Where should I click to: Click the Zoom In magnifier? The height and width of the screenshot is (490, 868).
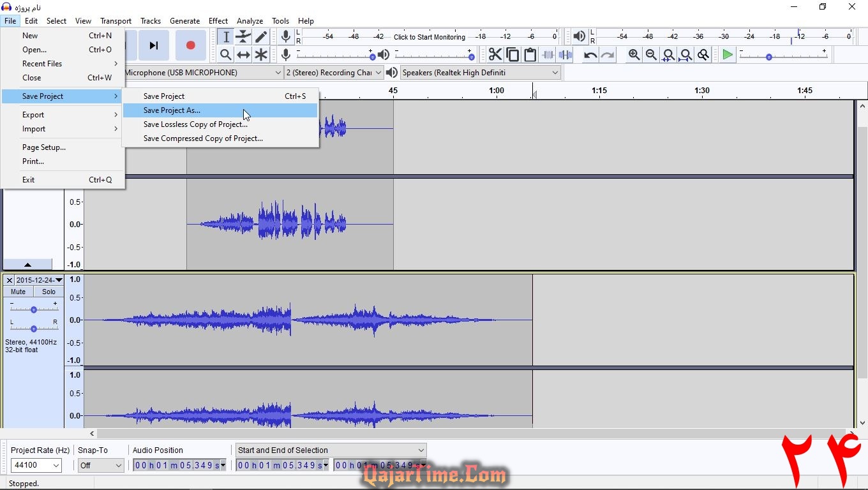tap(634, 55)
